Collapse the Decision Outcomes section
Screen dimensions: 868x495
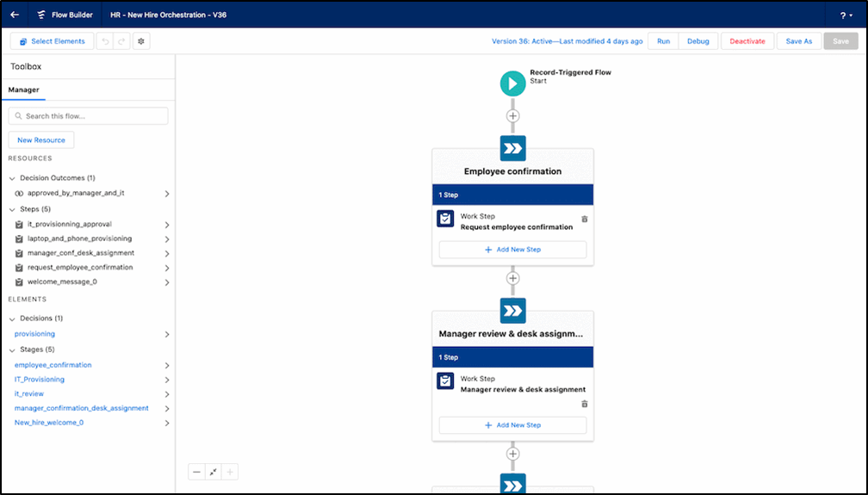[x=13, y=178]
